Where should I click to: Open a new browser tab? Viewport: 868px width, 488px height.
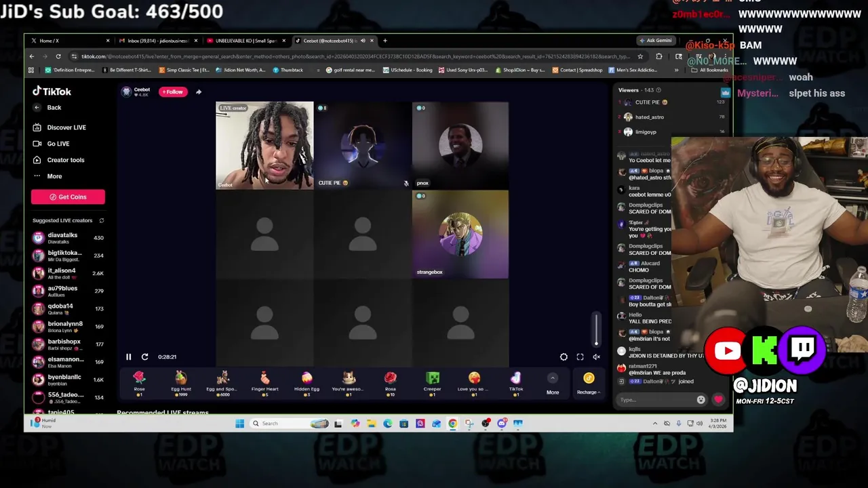pyautogui.click(x=385, y=41)
